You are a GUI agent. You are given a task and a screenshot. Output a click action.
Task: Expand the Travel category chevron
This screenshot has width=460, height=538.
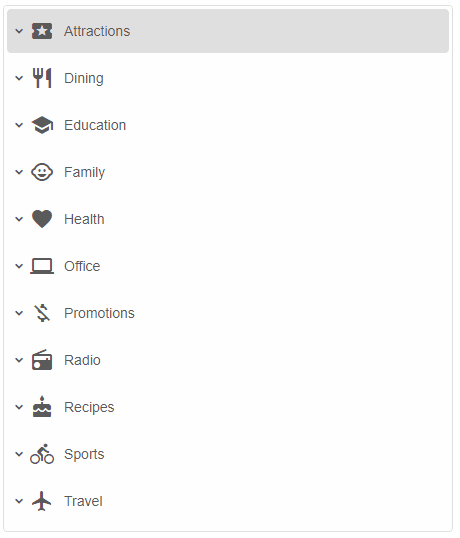click(x=19, y=501)
